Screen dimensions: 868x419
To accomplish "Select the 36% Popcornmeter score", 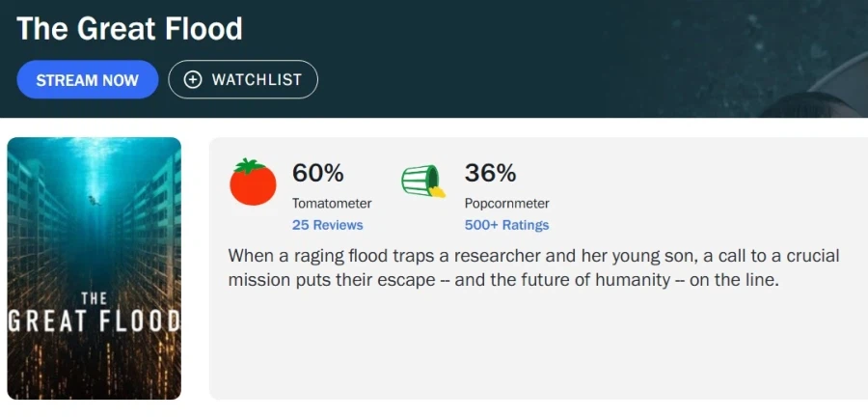I will (490, 174).
